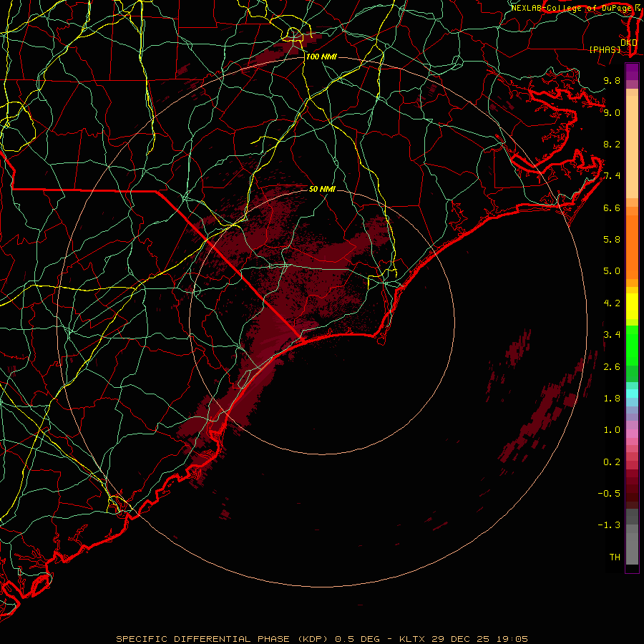
Task: Click the 29 DEC 25 19:05 timestamp
Action: point(479,639)
